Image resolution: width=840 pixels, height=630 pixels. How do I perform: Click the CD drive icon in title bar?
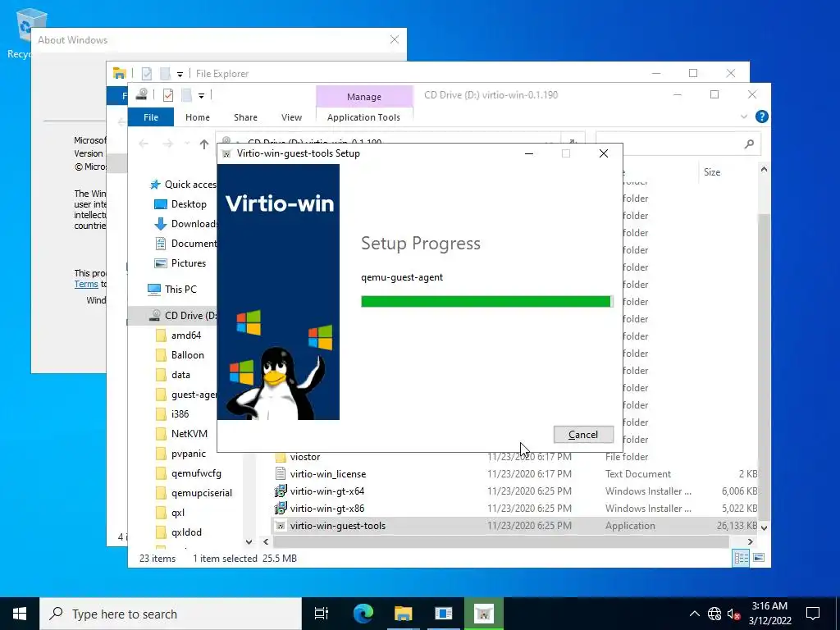coord(141,95)
